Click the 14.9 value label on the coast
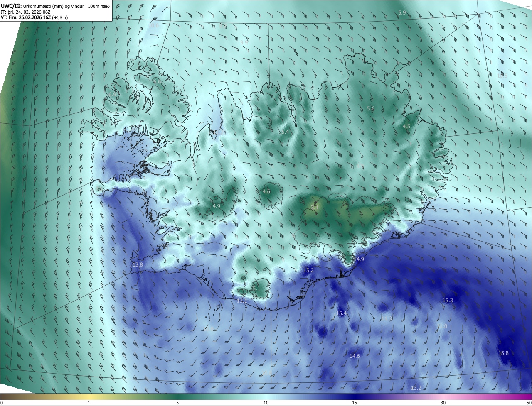 [359, 259]
